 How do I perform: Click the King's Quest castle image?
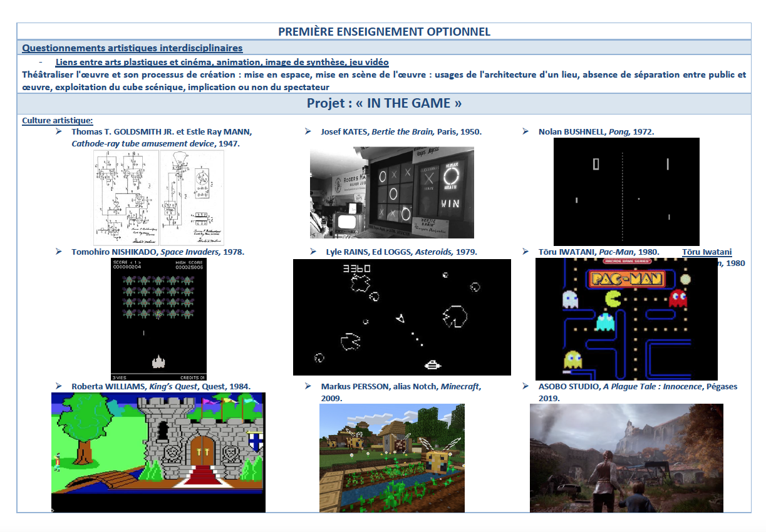click(158, 452)
